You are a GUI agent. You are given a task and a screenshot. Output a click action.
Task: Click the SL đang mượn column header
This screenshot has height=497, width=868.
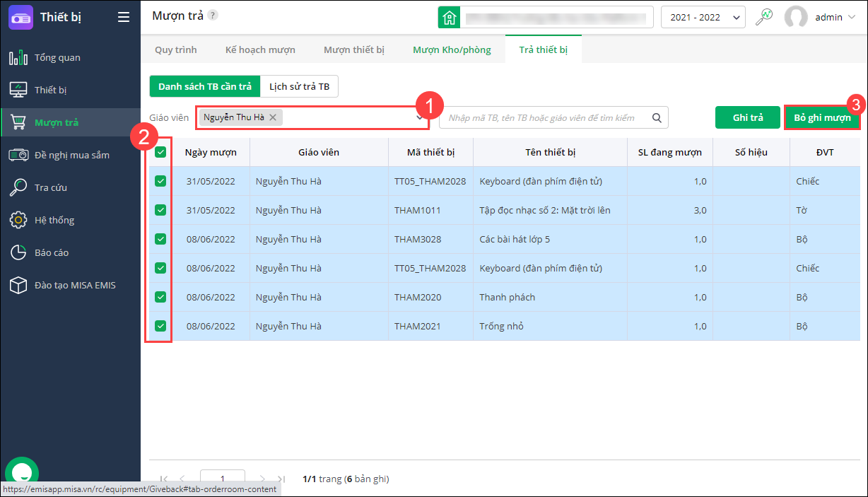pyautogui.click(x=670, y=152)
